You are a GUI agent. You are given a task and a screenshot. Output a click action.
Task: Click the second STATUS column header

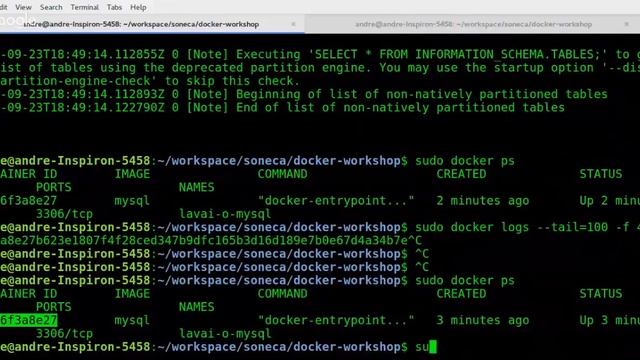(601, 294)
